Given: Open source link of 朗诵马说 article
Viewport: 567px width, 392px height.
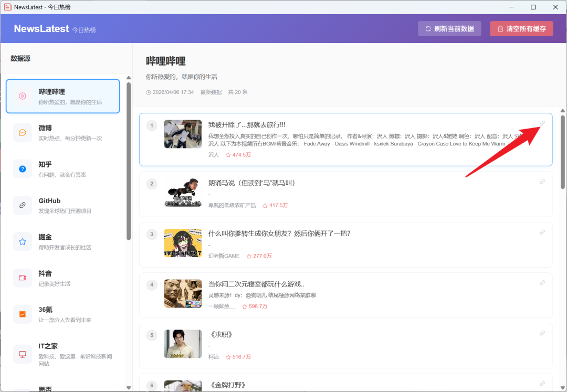Looking at the screenshot, I should click(x=542, y=182).
